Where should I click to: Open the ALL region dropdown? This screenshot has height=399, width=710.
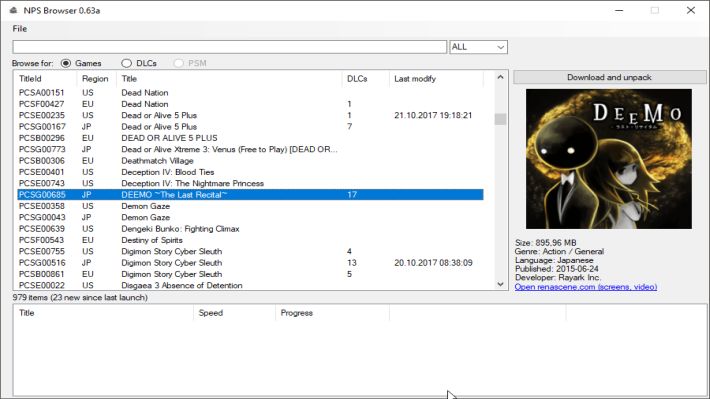[478, 47]
